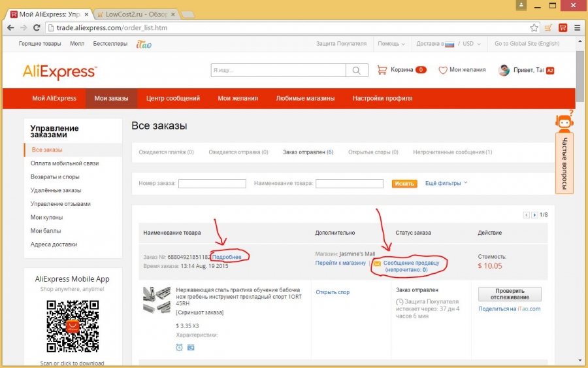Click Проверить отслеживание button

click(510, 294)
